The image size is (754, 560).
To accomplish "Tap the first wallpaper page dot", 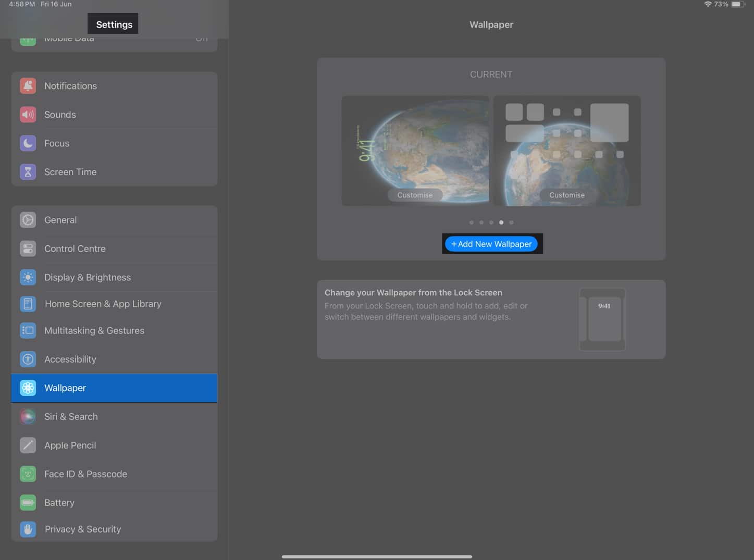I will (472, 222).
